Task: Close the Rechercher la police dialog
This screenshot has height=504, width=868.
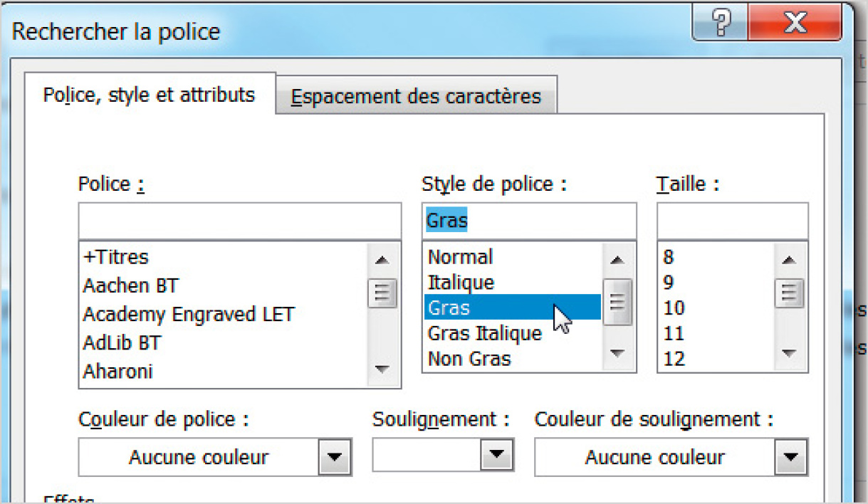Action: pyautogui.click(x=795, y=25)
